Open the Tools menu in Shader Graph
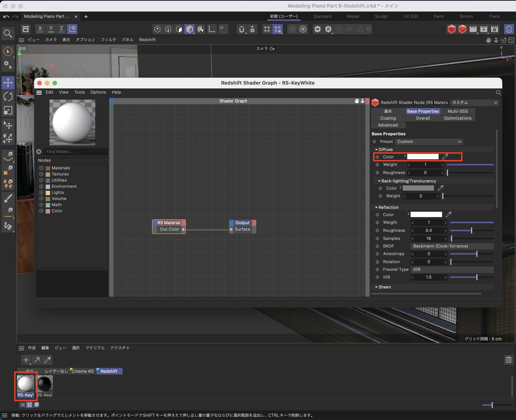The width and height of the screenshot is (516, 420). point(79,92)
